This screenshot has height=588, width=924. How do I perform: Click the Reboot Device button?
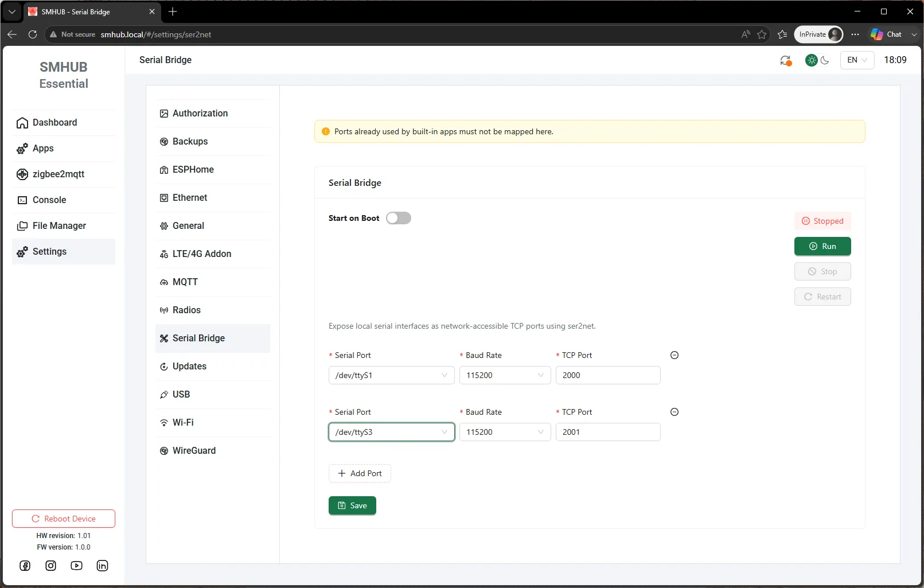pyautogui.click(x=64, y=519)
